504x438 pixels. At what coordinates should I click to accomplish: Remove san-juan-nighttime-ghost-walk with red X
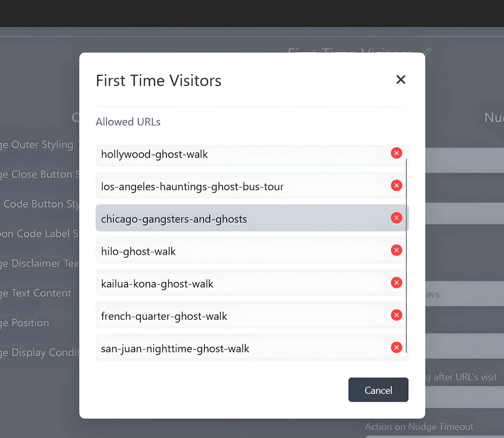coord(396,347)
